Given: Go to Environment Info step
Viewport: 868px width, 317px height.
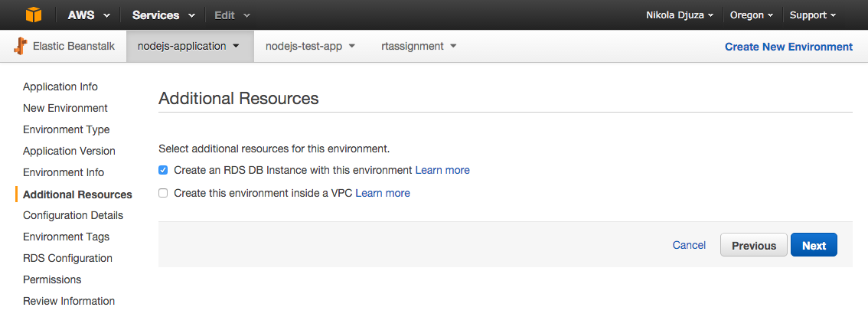Looking at the screenshot, I should click(63, 172).
